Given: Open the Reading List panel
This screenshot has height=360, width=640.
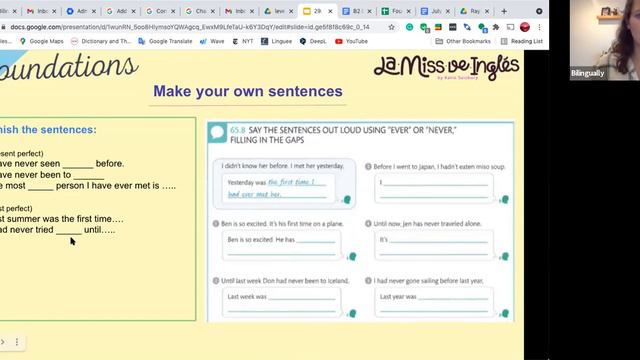Looking at the screenshot, I should [522, 41].
